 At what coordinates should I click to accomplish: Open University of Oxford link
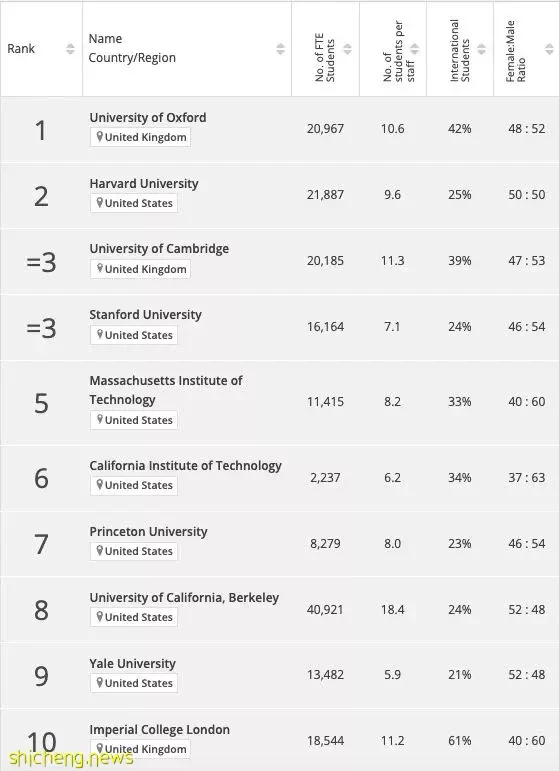tap(147, 118)
